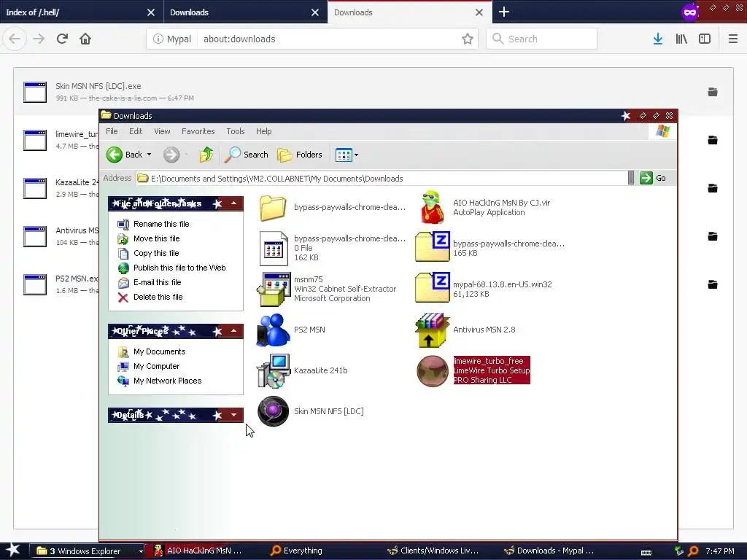Image resolution: width=747 pixels, height=560 pixels.
Task: Select the Skin MSN NFS [LDC] icon
Action: pyautogui.click(x=274, y=411)
